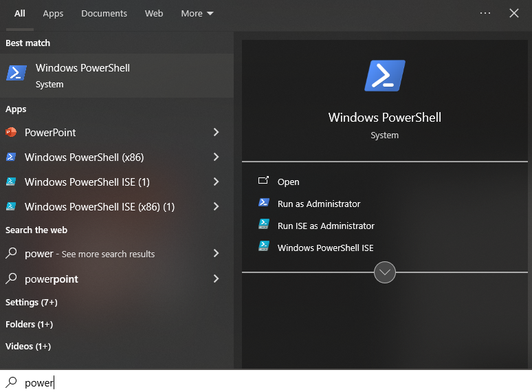532x392 pixels.
Task: Click the Run ISE as Administrator icon
Action: tap(264, 224)
